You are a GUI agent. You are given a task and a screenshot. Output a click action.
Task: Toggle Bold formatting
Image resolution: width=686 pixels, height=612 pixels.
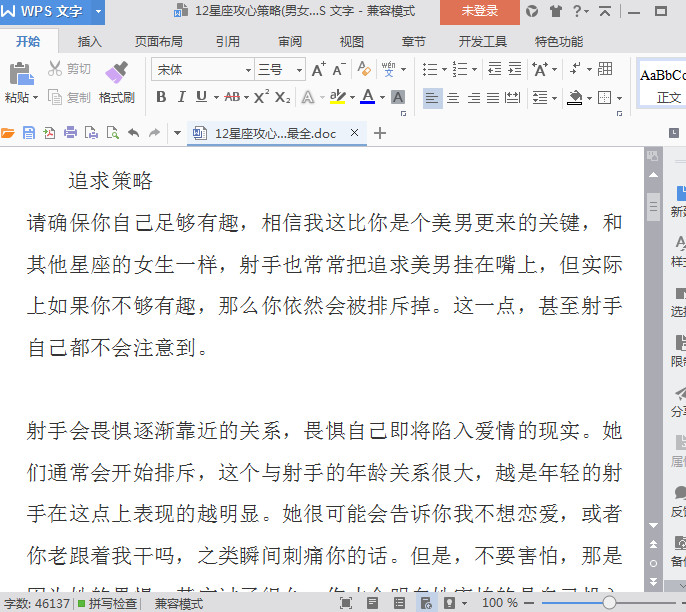click(161, 97)
